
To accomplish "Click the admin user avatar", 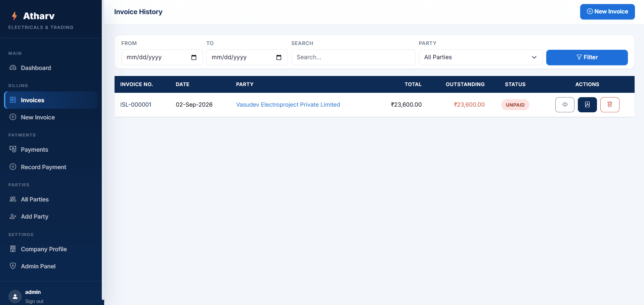I will tap(15, 297).
